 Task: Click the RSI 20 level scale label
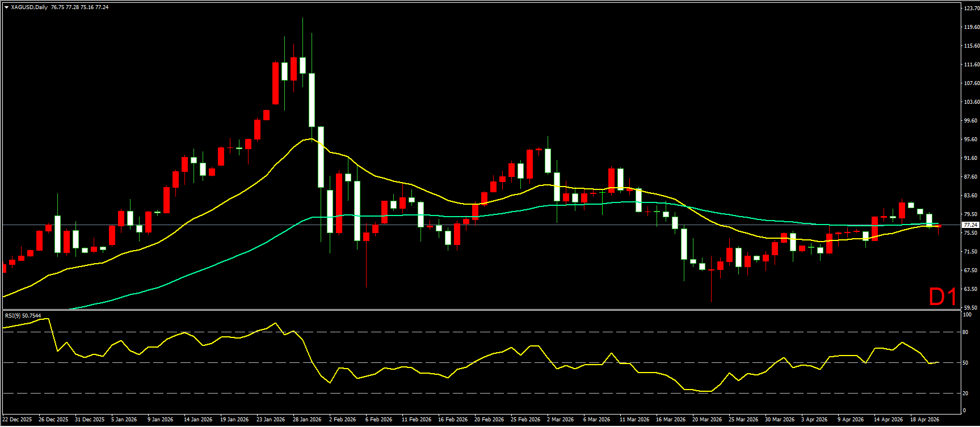click(966, 393)
